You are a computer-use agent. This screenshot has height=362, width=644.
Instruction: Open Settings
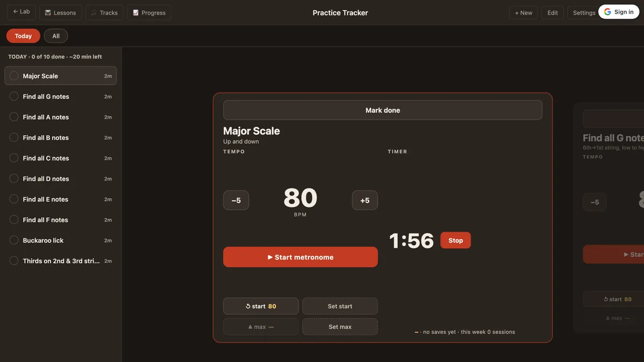coord(583,12)
